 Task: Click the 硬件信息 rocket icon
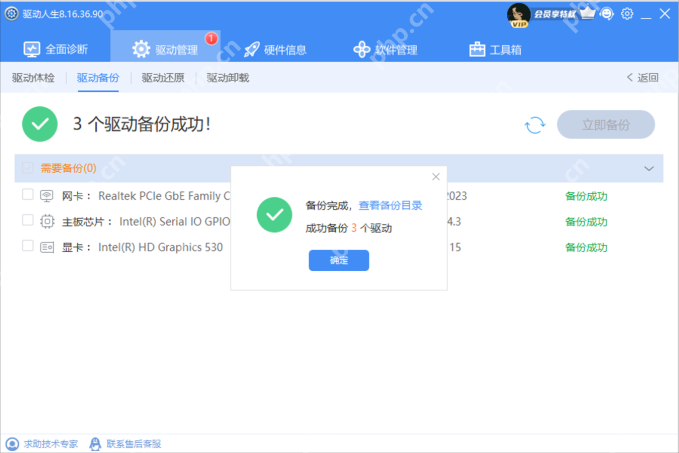pos(252,49)
